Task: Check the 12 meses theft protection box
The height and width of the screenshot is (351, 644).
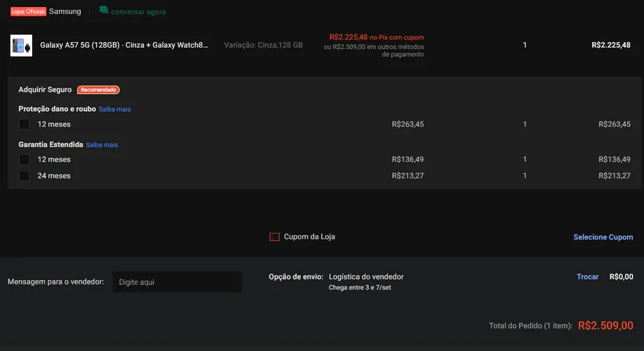Action: 25,124
